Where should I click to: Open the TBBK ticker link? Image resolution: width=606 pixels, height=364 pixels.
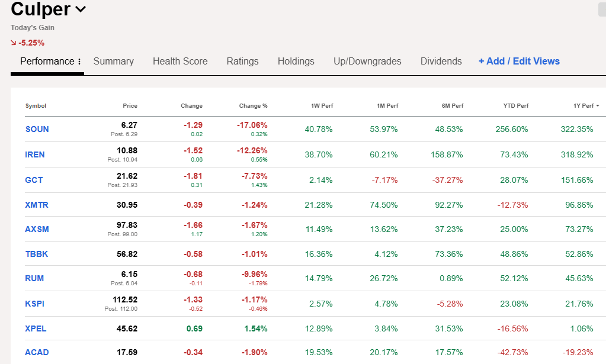pyautogui.click(x=37, y=254)
